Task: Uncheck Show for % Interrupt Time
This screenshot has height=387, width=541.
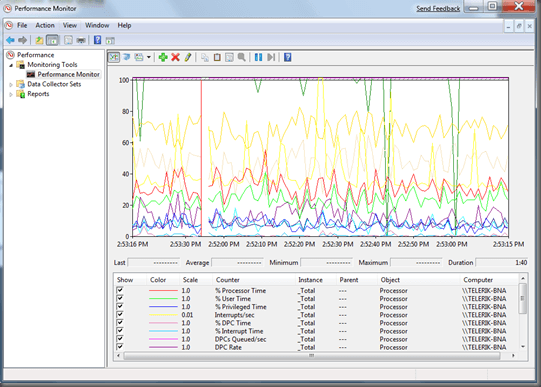Action: point(120,330)
